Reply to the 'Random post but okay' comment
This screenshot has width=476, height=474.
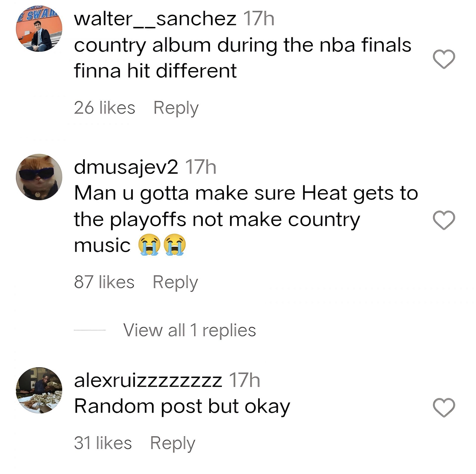click(173, 443)
